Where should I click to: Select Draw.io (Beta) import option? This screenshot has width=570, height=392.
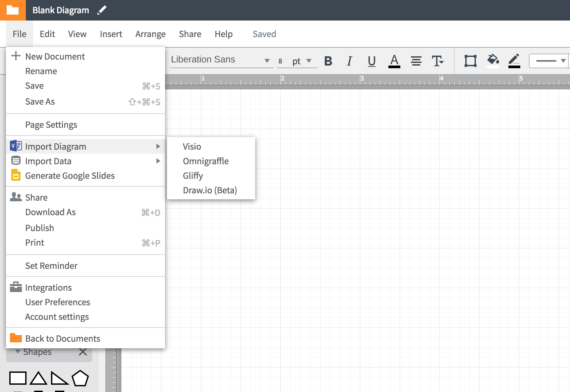pyautogui.click(x=210, y=190)
